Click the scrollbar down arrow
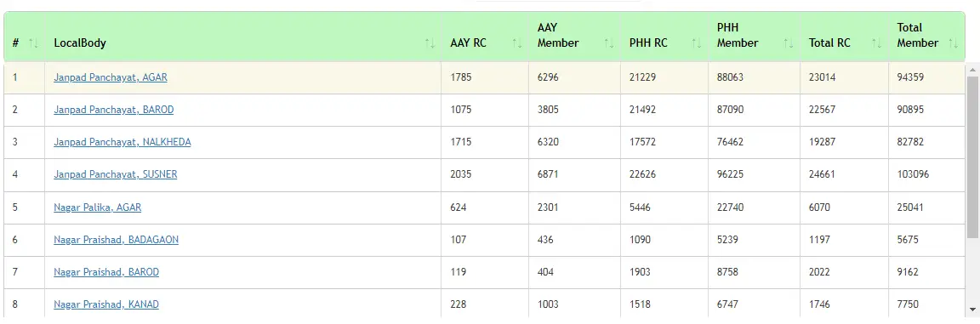The width and height of the screenshot is (980, 324). [x=972, y=310]
